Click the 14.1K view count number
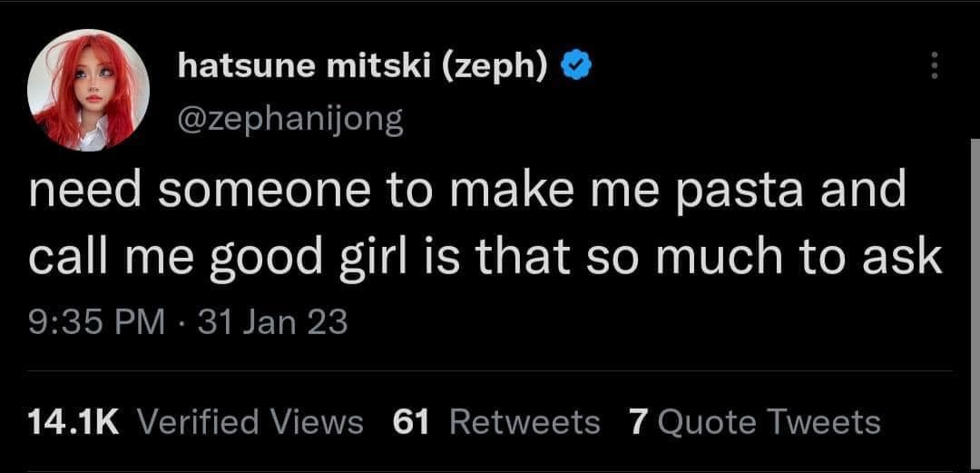The image size is (980, 473). click(x=73, y=421)
